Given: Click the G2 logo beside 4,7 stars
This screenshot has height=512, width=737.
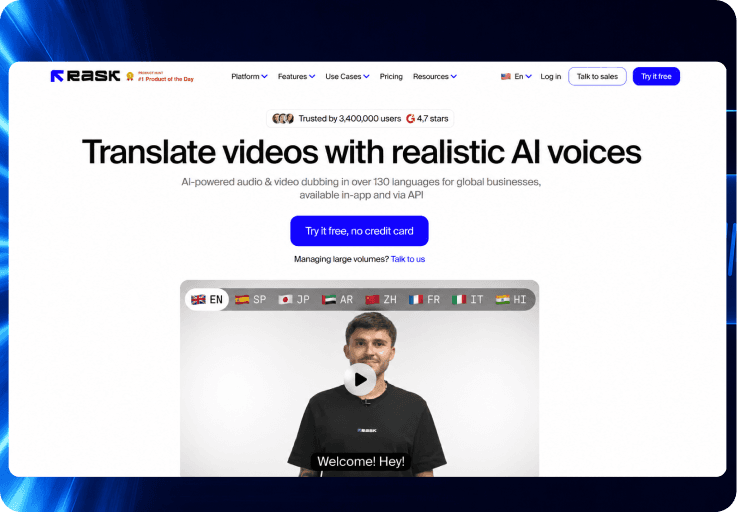Looking at the screenshot, I should click(410, 118).
